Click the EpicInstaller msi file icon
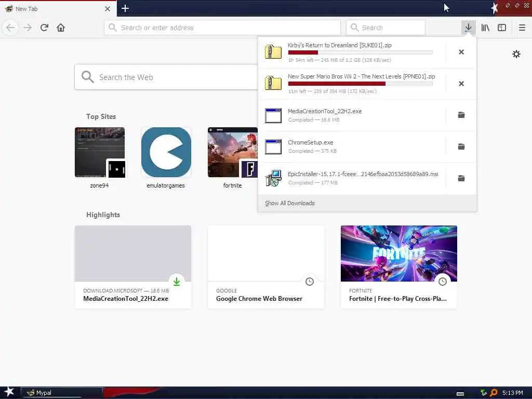The height and width of the screenshot is (399, 532). (x=273, y=178)
